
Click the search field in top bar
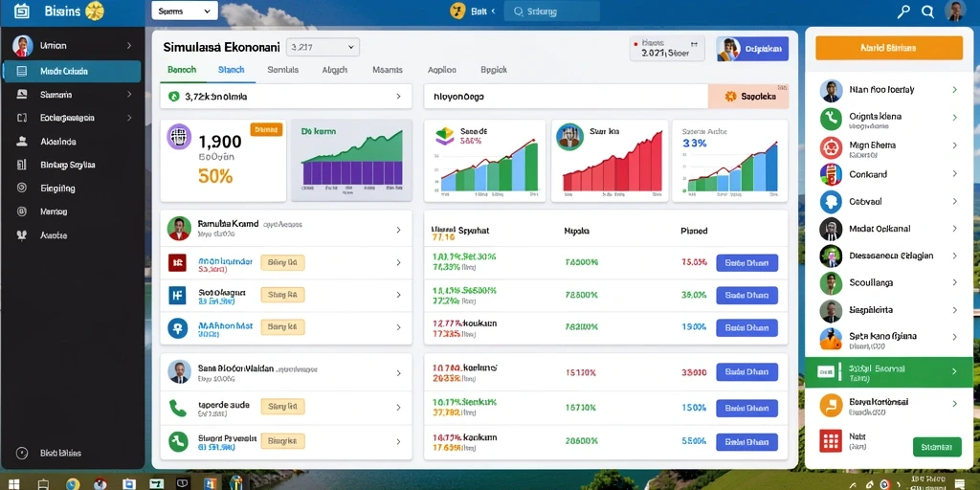pyautogui.click(x=551, y=11)
